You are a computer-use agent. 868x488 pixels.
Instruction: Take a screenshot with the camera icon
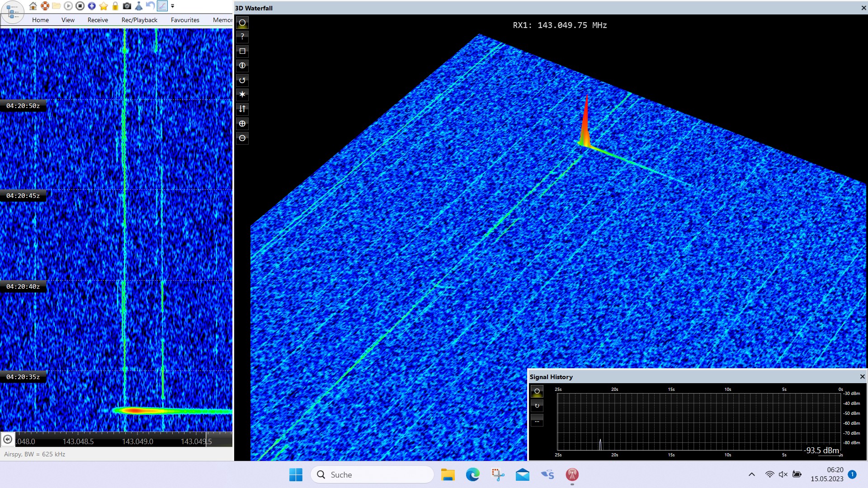pos(127,6)
